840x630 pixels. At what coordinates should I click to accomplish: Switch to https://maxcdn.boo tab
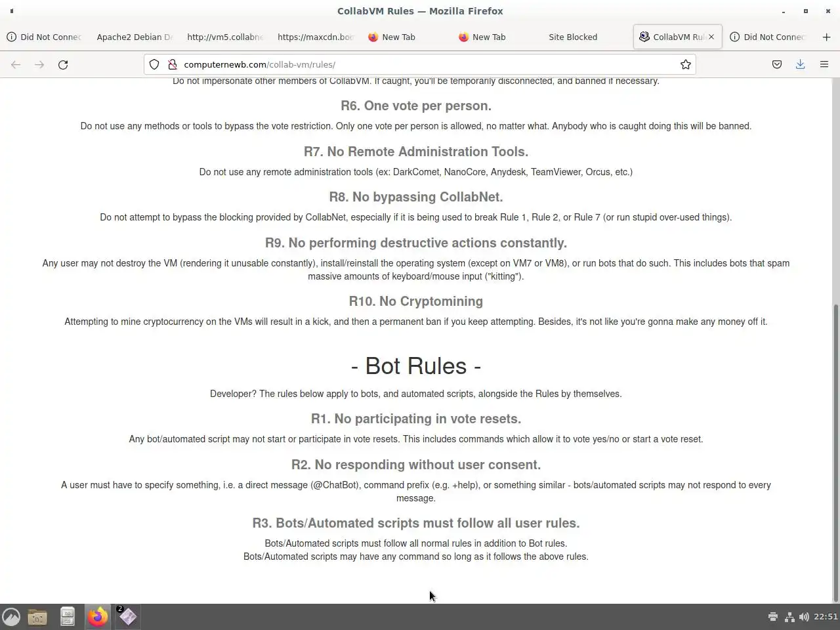tap(316, 37)
